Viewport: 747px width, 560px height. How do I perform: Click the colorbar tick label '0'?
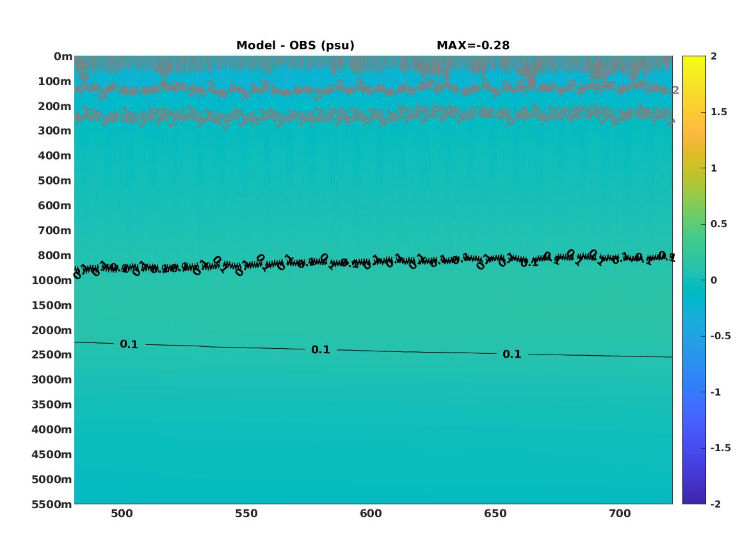pos(714,280)
